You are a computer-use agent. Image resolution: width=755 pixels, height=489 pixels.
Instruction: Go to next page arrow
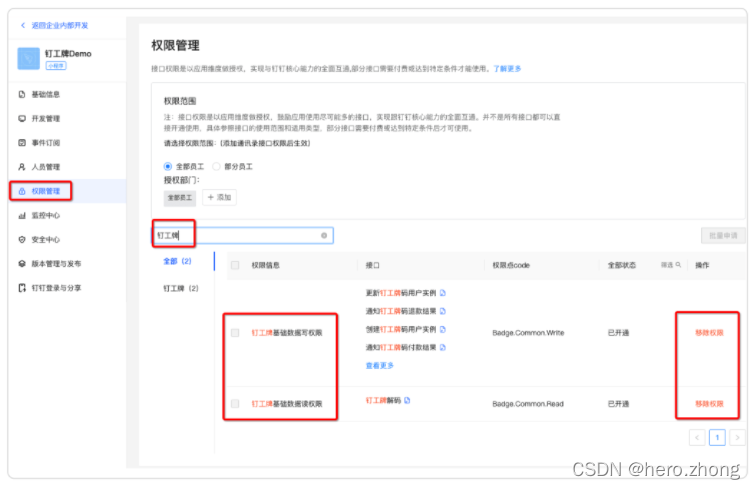coord(737,438)
